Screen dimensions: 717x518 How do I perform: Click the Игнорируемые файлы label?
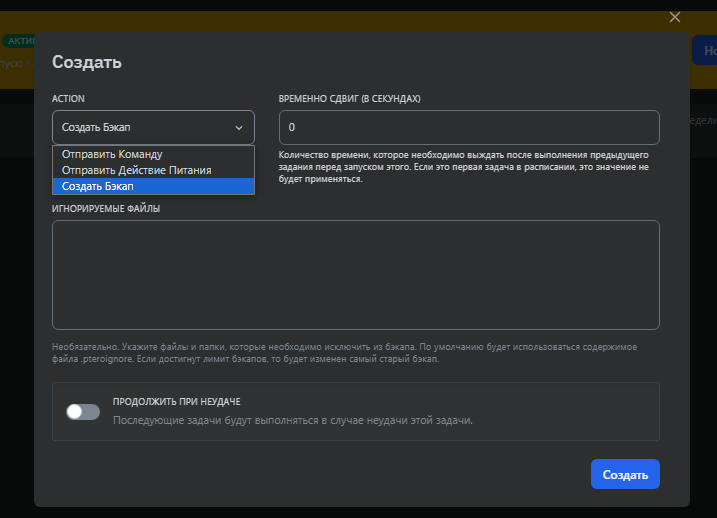(105, 209)
